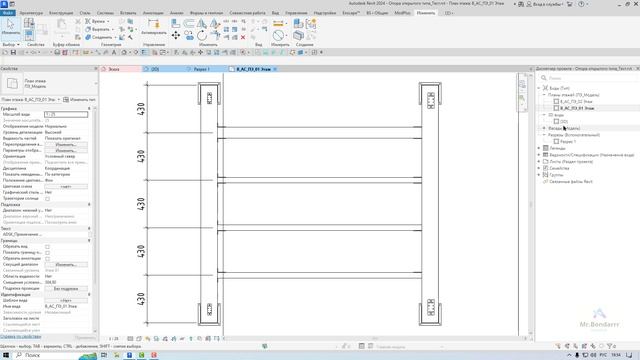Screen dimensions: 640x360
Task: Toggle the Обрезать вид checkbox
Action: (x=47, y=247)
